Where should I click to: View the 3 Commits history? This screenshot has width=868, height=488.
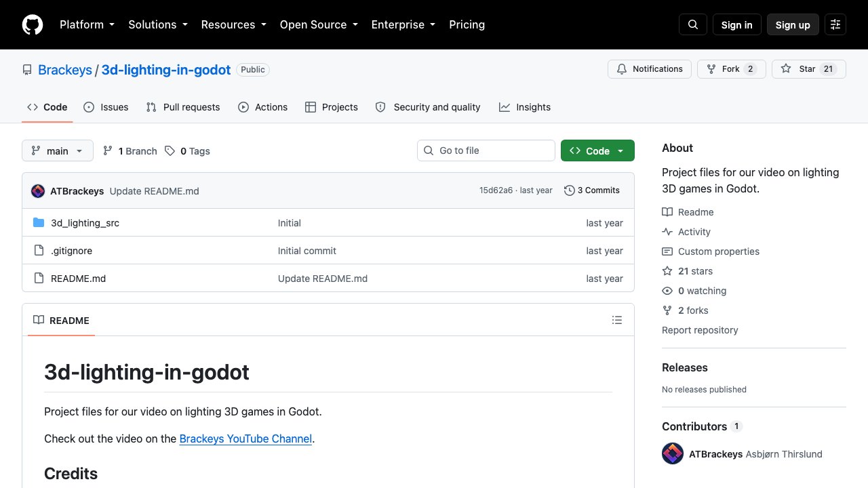click(592, 190)
